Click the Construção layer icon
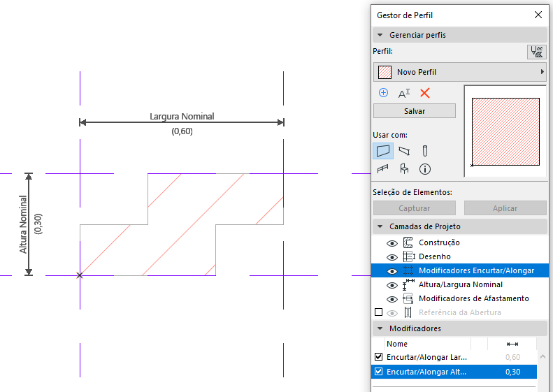Viewport: 553px width, 392px height. click(408, 242)
